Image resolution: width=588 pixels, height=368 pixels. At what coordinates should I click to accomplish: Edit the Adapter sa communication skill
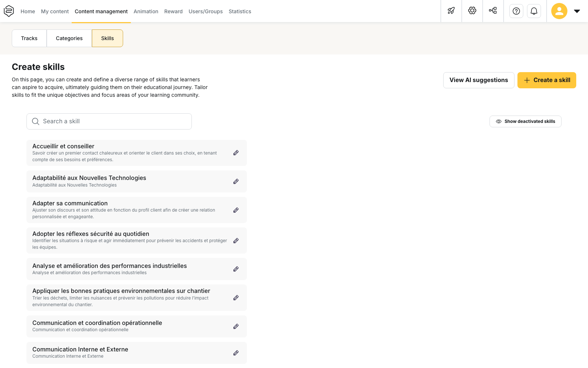[236, 210]
